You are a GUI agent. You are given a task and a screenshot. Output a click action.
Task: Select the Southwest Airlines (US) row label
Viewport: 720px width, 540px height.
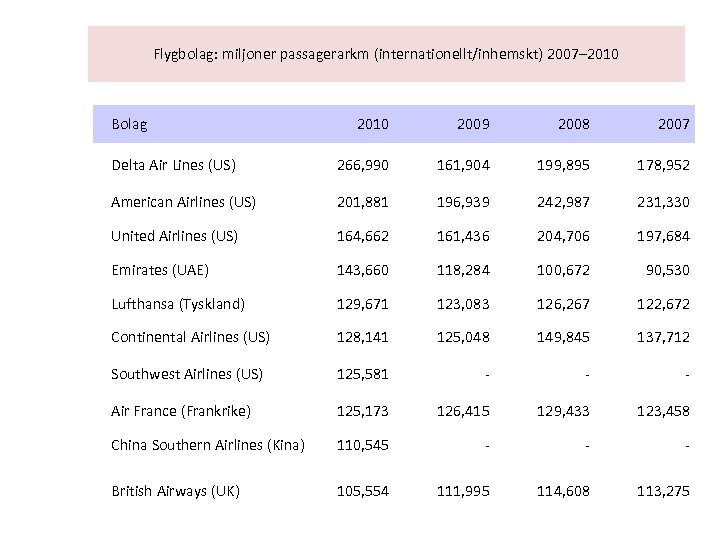[189, 374]
